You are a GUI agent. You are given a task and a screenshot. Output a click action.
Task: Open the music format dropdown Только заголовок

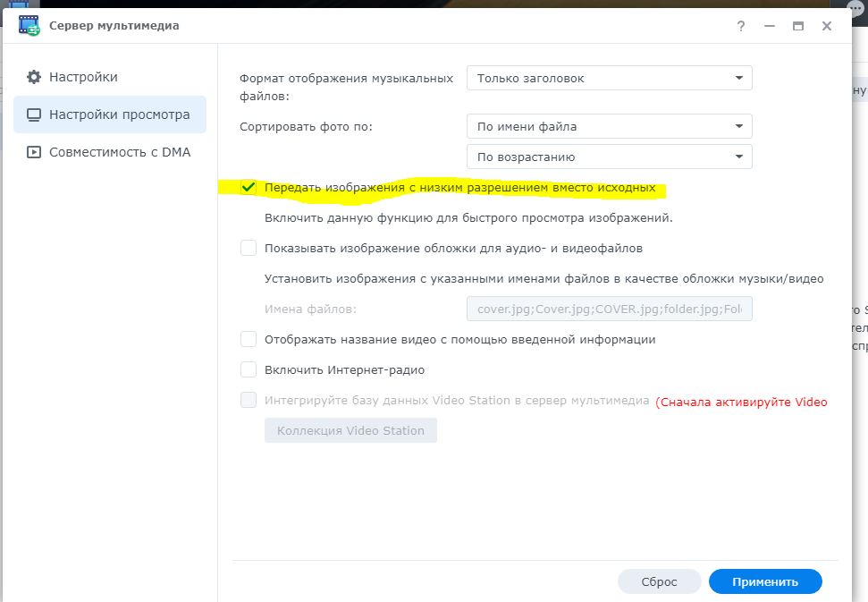pos(609,79)
